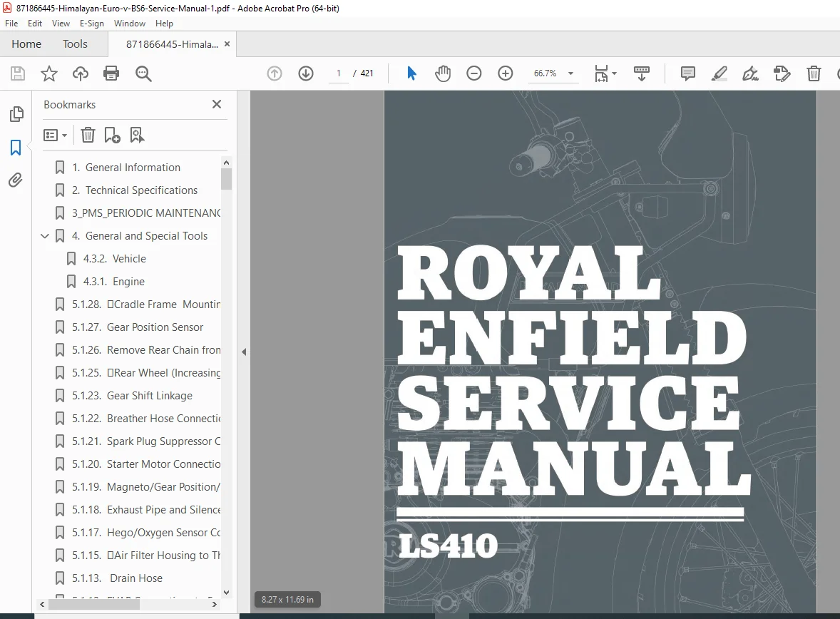Add a comment sticky note
The height and width of the screenshot is (619, 840).
688,73
